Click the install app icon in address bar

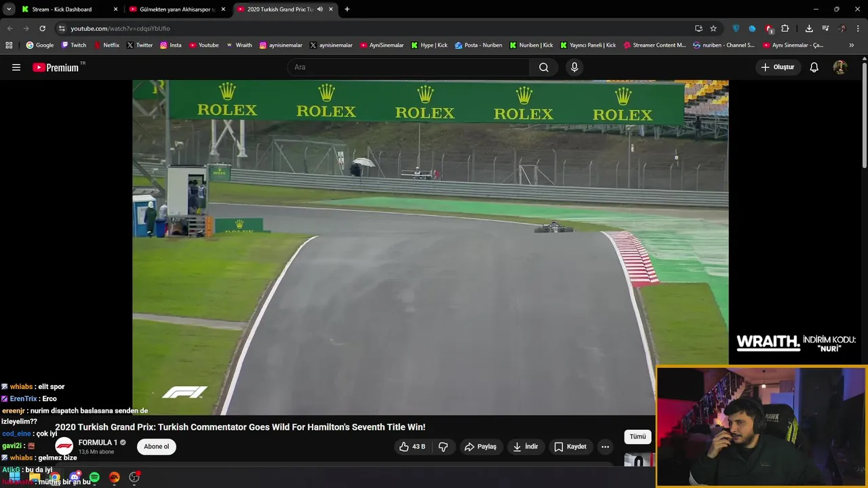[698, 28]
